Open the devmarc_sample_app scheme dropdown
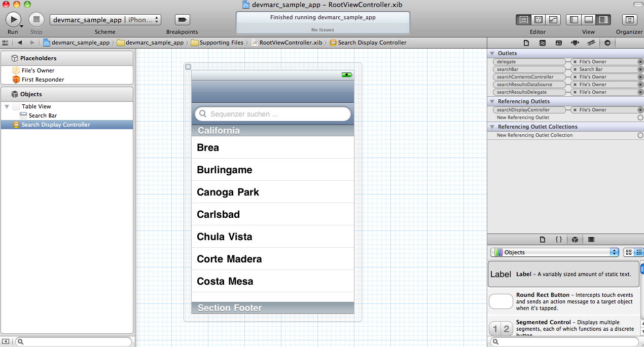The width and height of the screenshot is (644, 347). pos(105,19)
